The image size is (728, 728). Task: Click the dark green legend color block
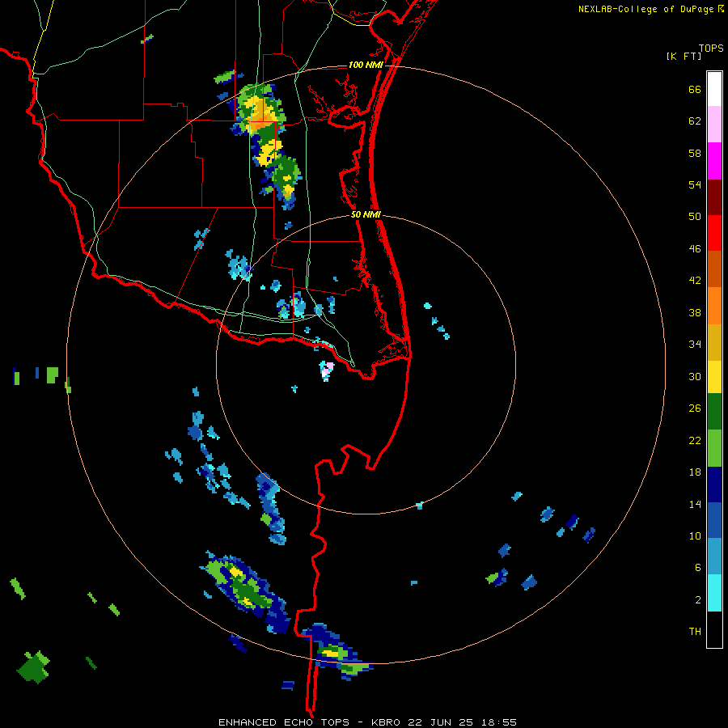(x=714, y=412)
